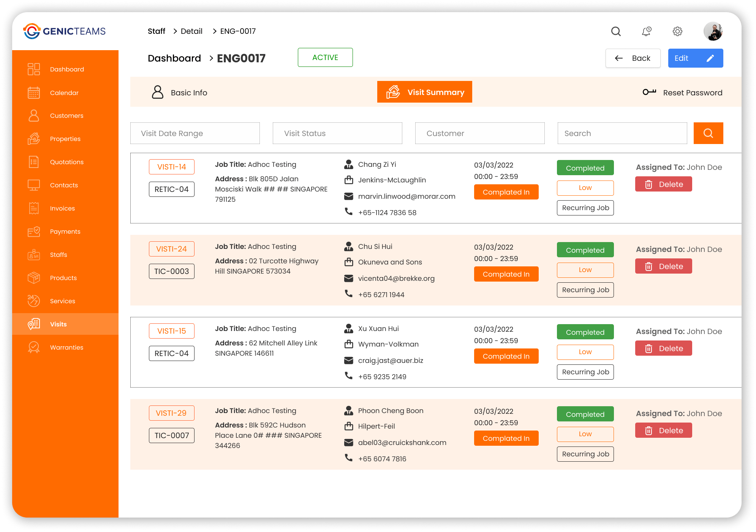Click Low priority in VISTI-24 row

tap(585, 270)
